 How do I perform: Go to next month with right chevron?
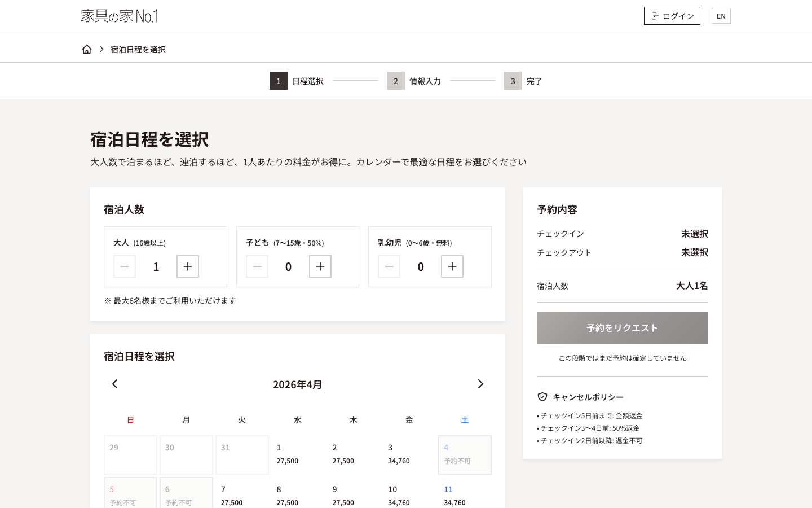[480, 384]
